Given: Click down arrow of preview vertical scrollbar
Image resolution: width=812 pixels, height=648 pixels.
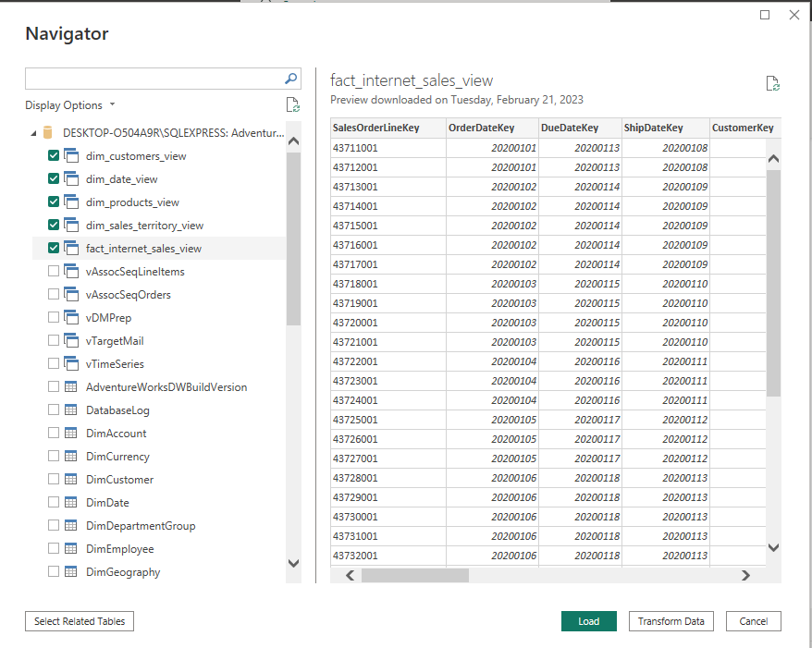Looking at the screenshot, I should 774,547.
